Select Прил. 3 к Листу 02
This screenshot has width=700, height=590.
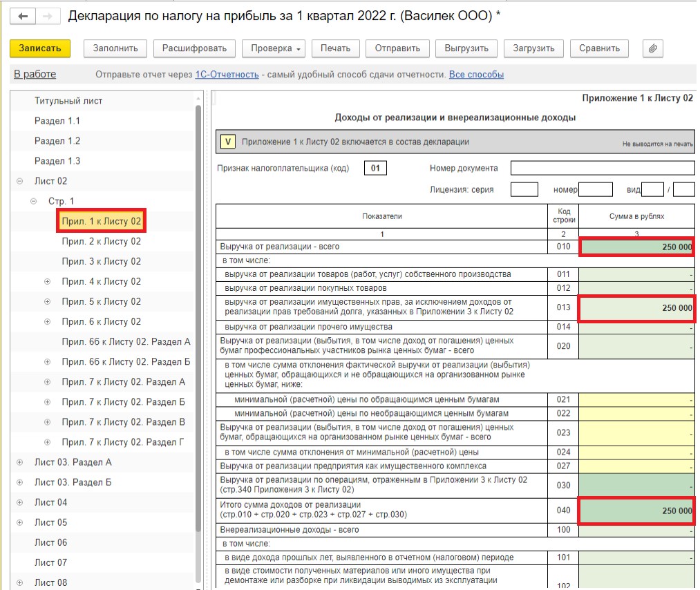click(102, 262)
